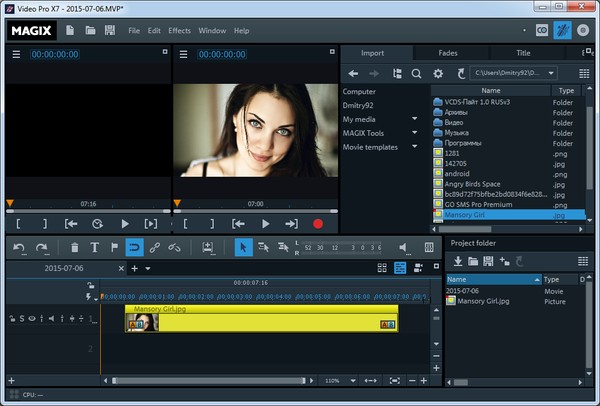The height and width of the screenshot is (406, 600).
Task: Open the audio mixer grid icon
Action: tap(429, 247)
